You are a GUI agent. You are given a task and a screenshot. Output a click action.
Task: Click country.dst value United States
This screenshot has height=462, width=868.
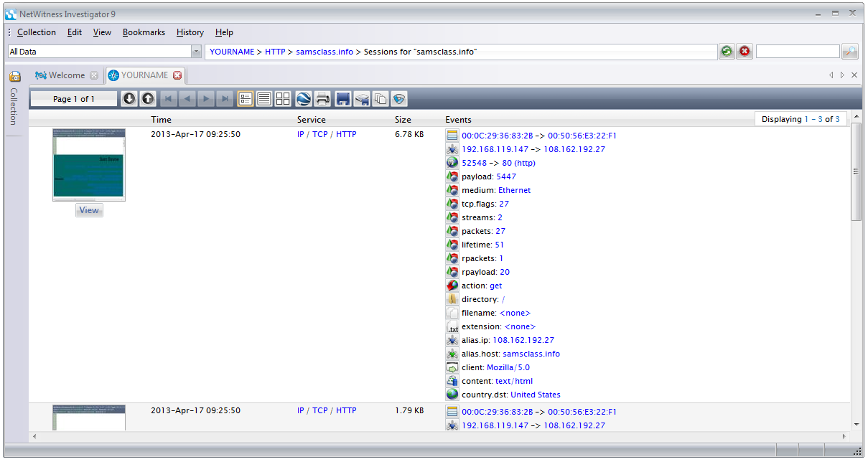(536, 395)
